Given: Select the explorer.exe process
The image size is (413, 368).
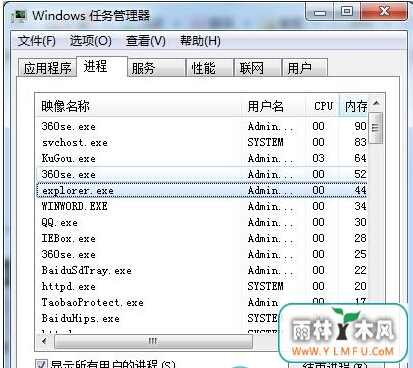Looking at the screenshot, I should point(202,190).
